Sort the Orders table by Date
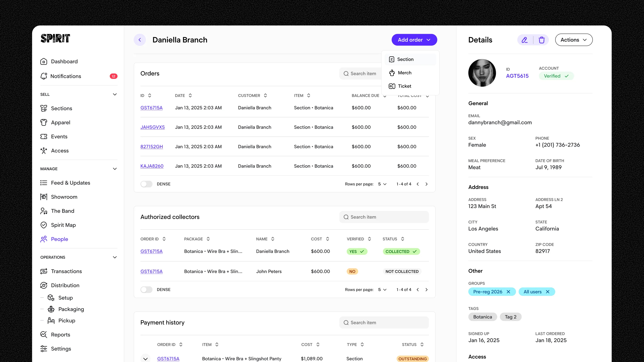 tap(190, 95)
